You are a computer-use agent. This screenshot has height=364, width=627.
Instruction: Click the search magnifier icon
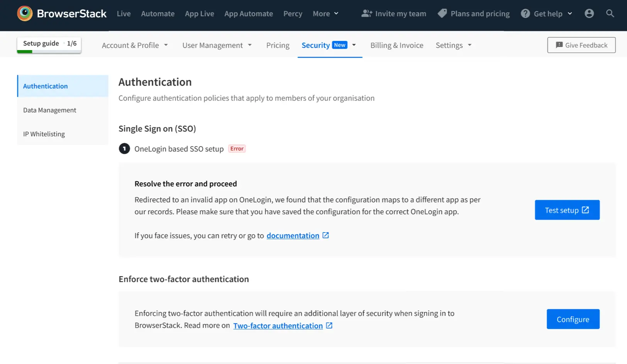pos(610,13)
